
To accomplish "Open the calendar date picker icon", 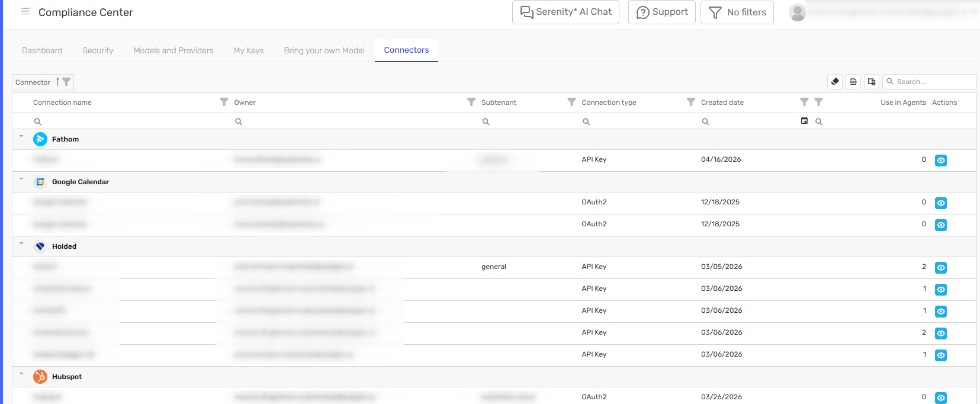I will 804,121.
